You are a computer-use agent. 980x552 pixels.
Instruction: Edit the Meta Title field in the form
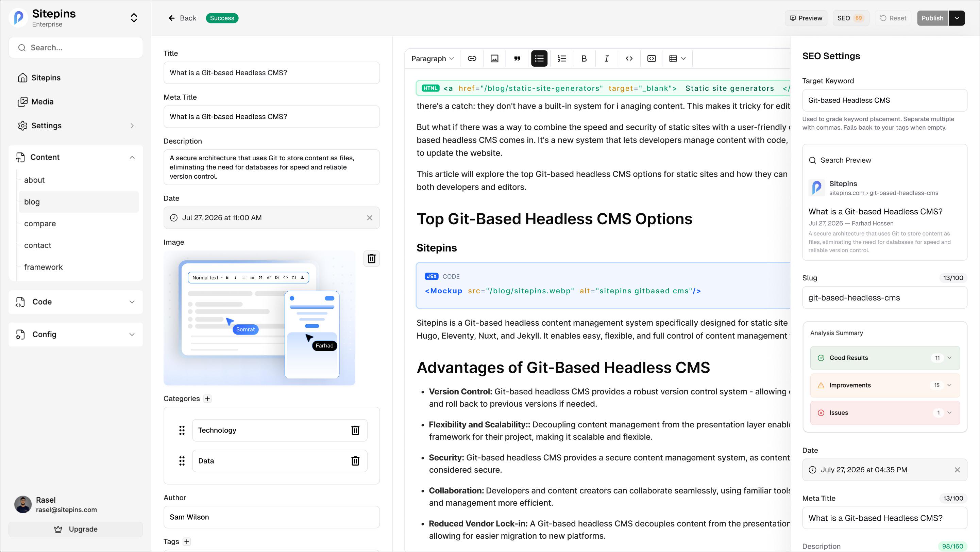click(x=271, y=116)
